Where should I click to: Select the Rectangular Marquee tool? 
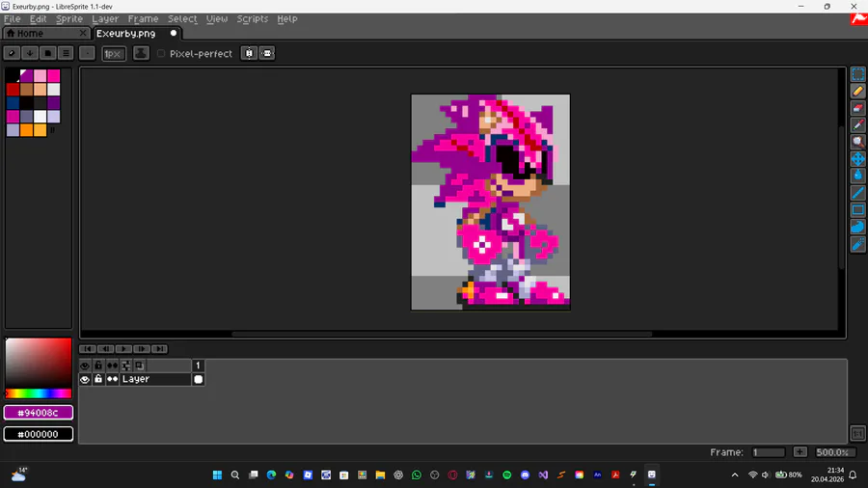point(857,74)
